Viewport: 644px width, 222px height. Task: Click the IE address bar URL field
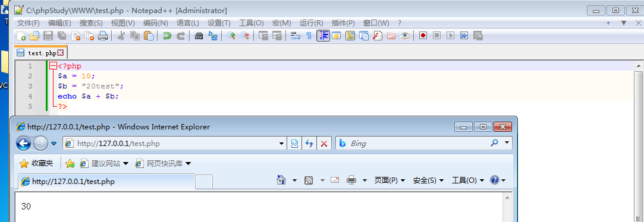(174, 144)
